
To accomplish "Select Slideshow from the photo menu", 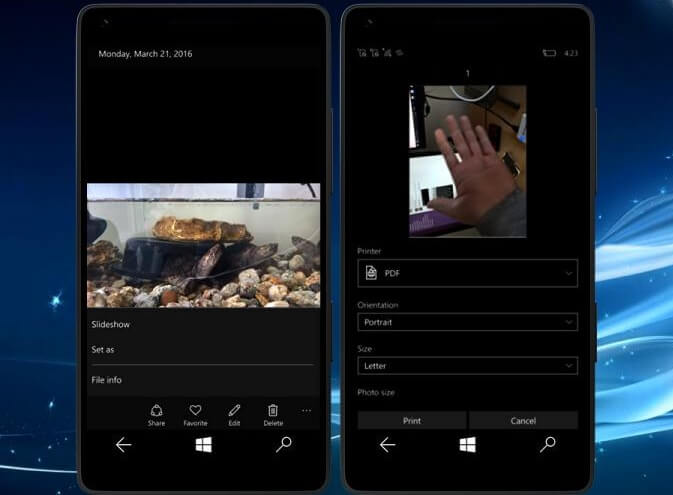I will coord(111,325).
